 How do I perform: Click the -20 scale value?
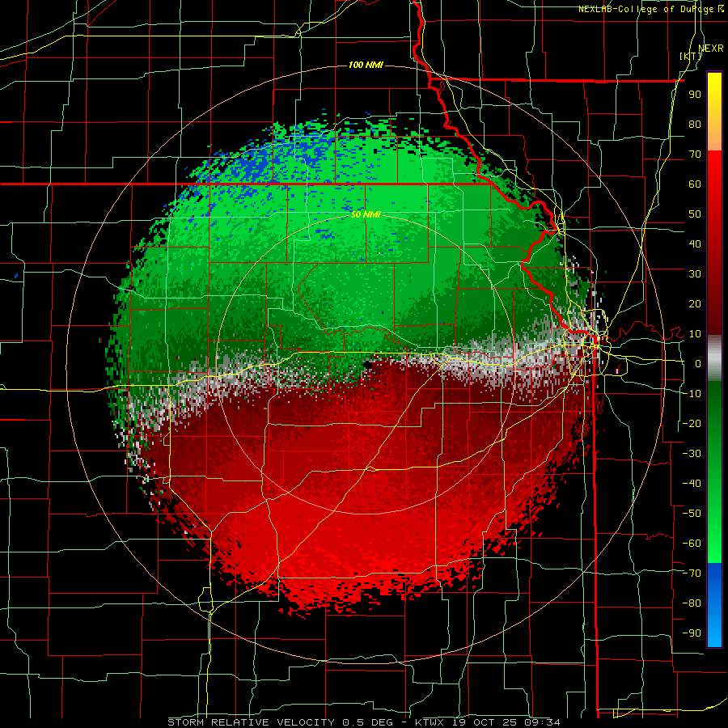pos(692,423)
